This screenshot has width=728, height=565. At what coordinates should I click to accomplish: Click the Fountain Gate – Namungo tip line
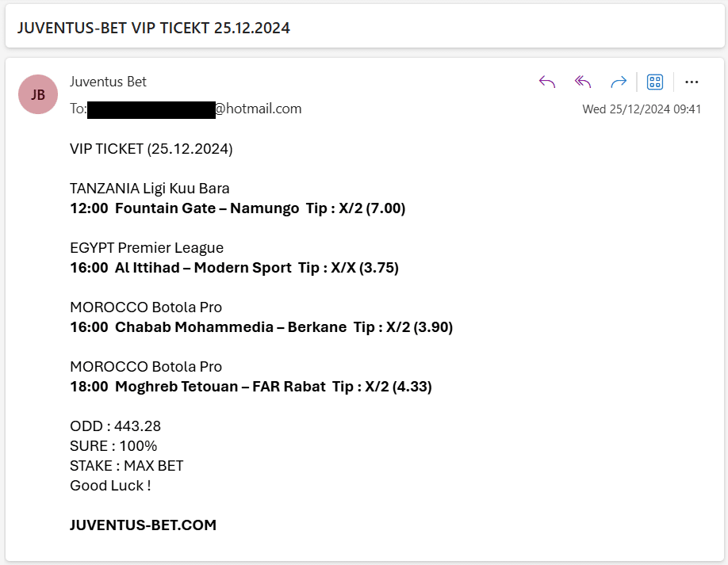(x=238, y=208)
